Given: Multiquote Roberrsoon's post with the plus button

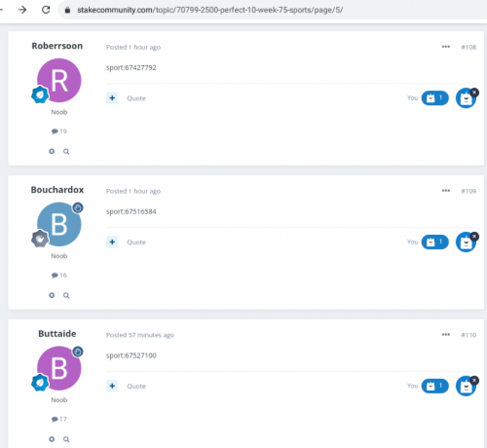Looking at the screenshot, I should click(x=112, y=98).
